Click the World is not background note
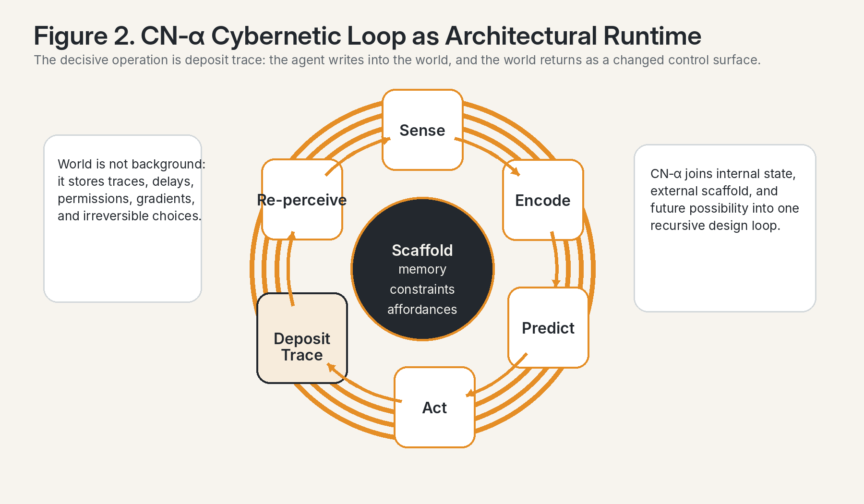 pos(123,218)
